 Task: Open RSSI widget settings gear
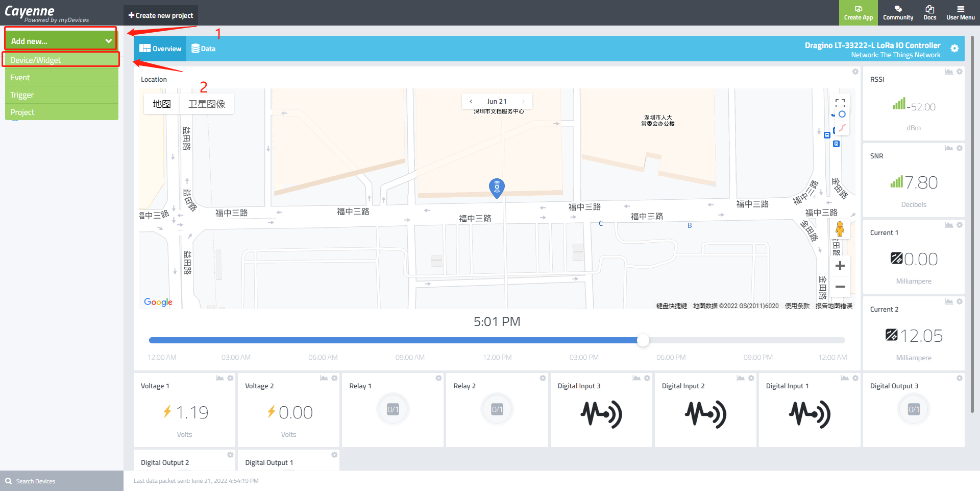pyautogui.click(x=960, y=72)
